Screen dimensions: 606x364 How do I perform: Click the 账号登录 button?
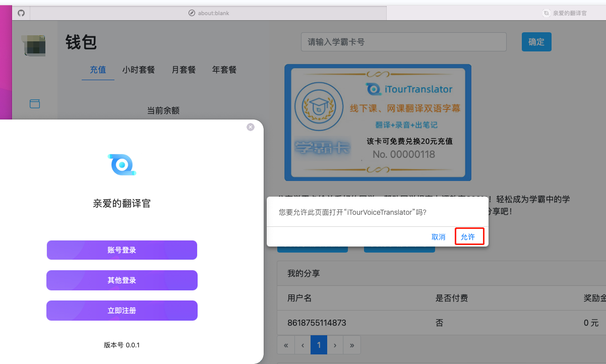[x=122, y=250]
